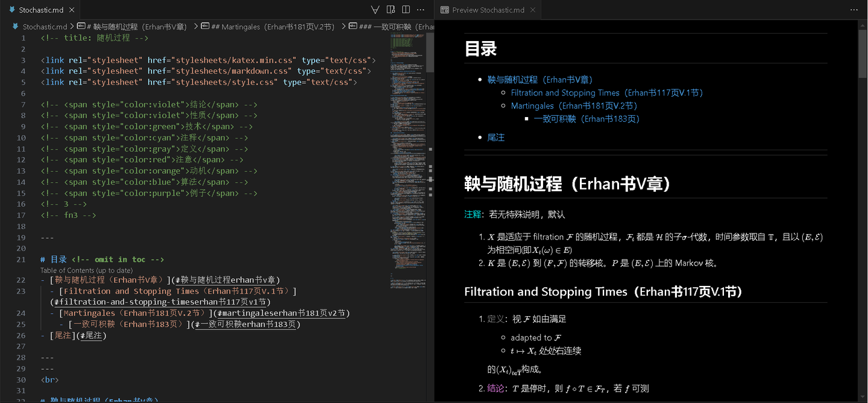Screen dimensions: 868x403
Task: Switch to the Preview Stochastic.md tab
Action: (488, 10)
